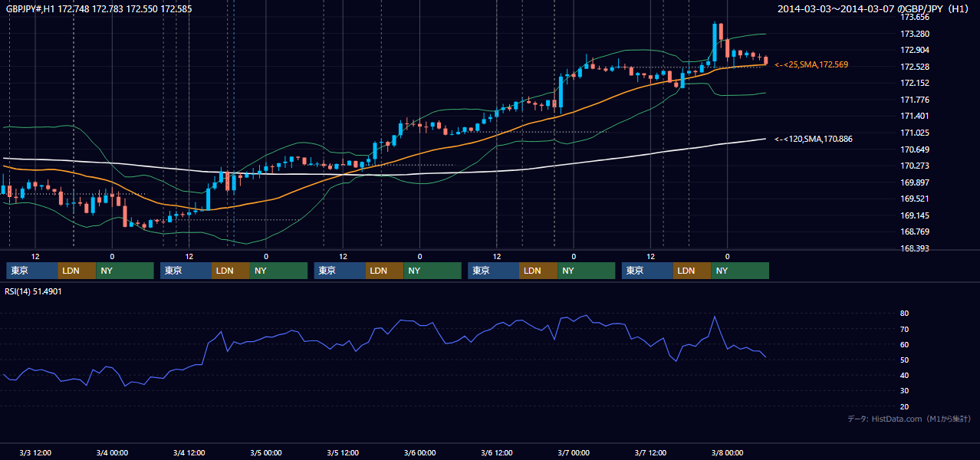980x460 pixels.
Task: Pick the RSI axis value 40
Action: (x=904, y=375)
